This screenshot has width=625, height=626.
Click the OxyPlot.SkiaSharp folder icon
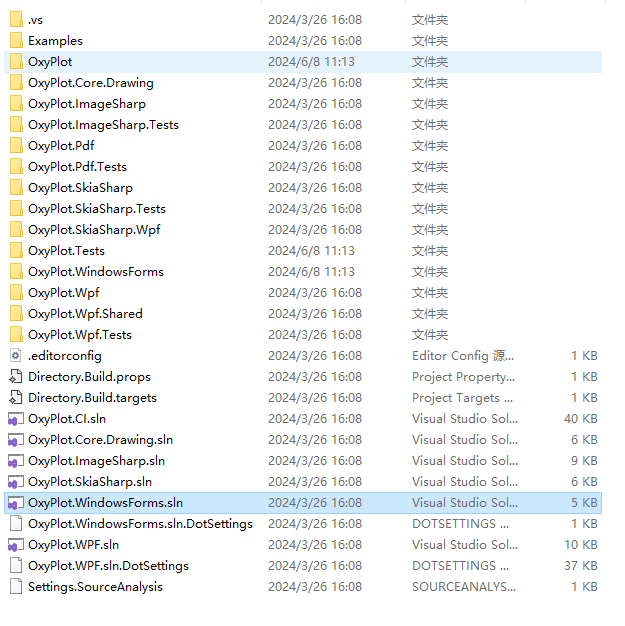[16, 188]
